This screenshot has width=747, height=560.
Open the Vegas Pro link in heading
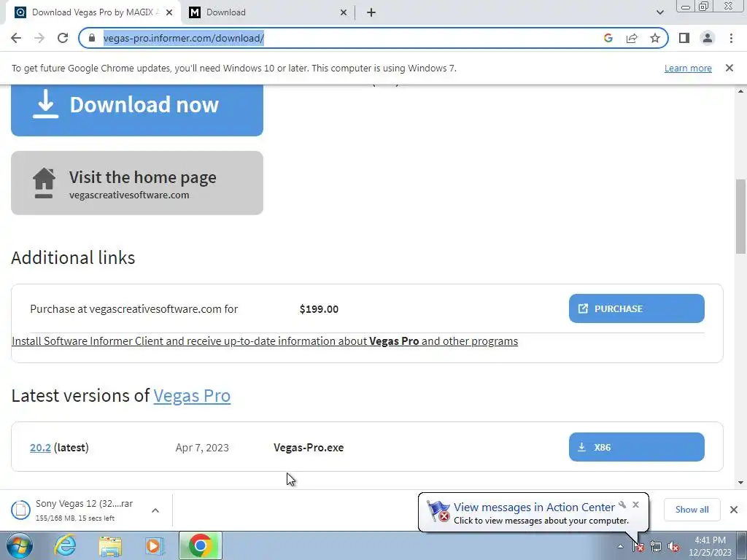(x=192, y=396)
